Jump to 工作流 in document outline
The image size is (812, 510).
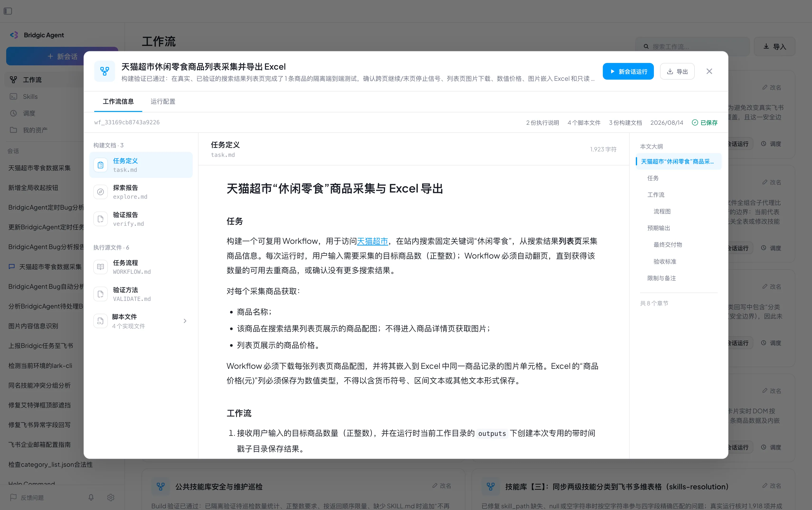tap(656, 195)
